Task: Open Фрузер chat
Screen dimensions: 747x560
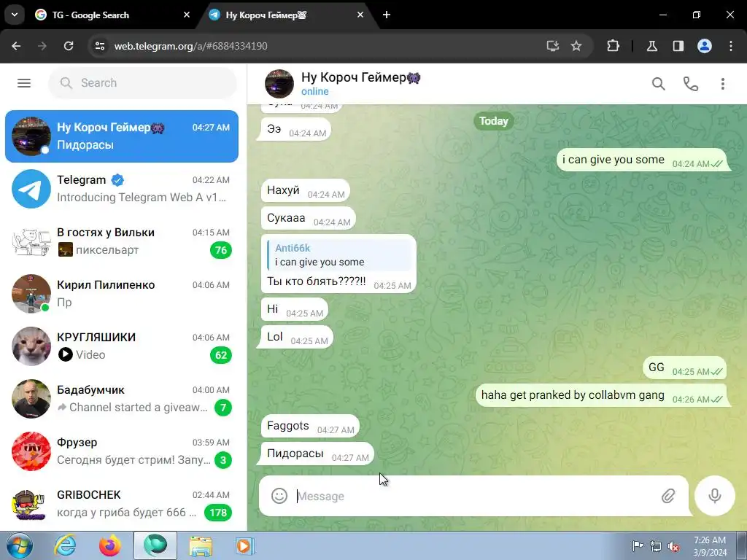Action: click(122, 451)
